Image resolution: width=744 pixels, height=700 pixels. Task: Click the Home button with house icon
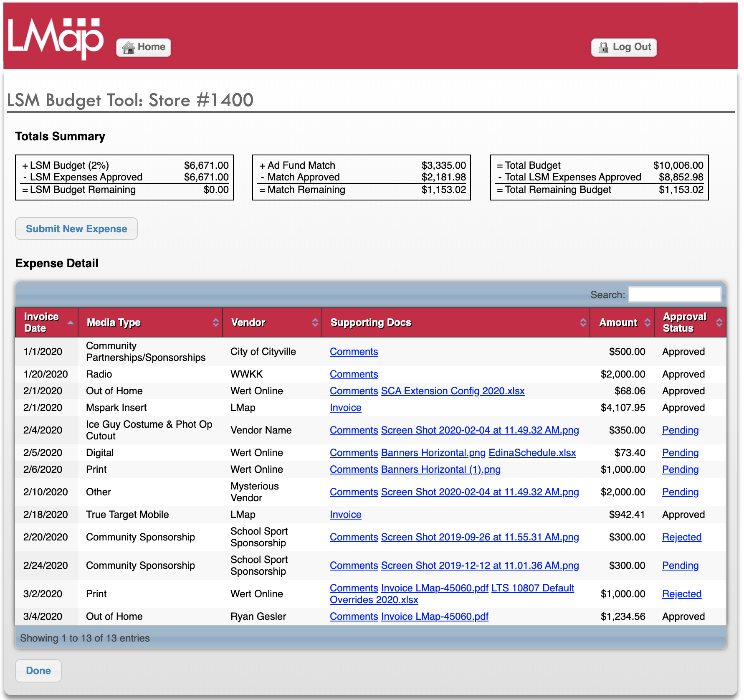(144, 47)
